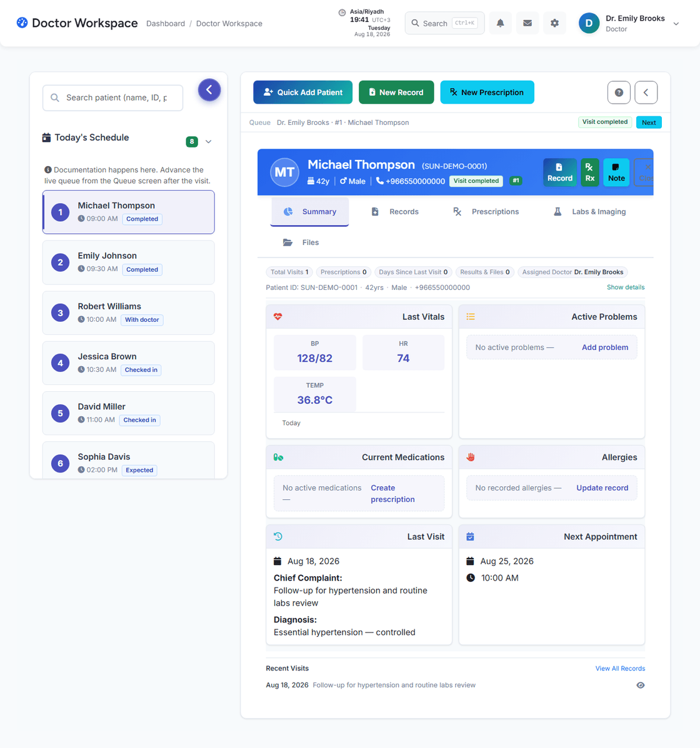
Task: Focus the Search patient input field
Action: [112, 97]
